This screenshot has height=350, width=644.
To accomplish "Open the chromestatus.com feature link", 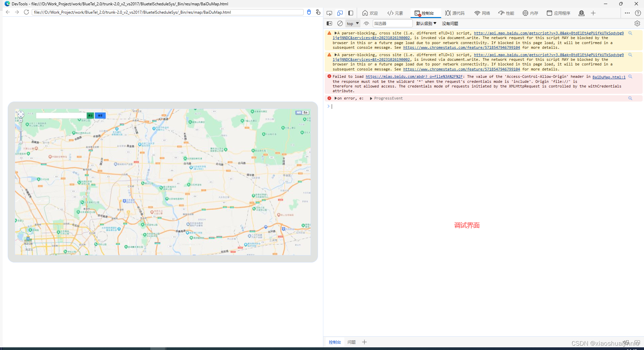I will 462,47.
